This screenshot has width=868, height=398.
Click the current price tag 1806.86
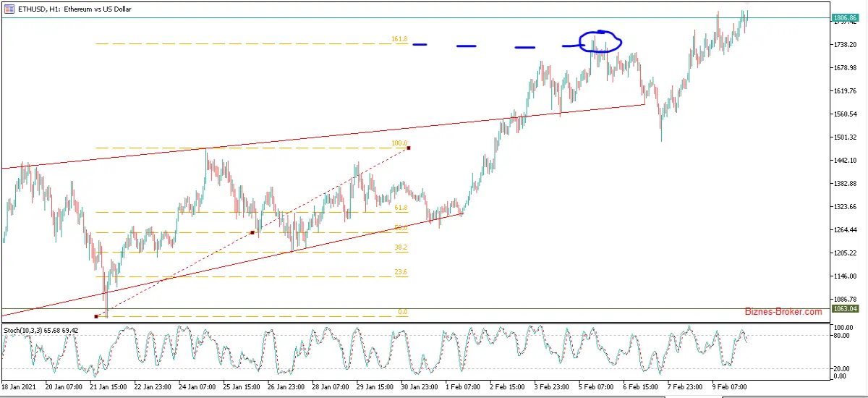(846, 17)
